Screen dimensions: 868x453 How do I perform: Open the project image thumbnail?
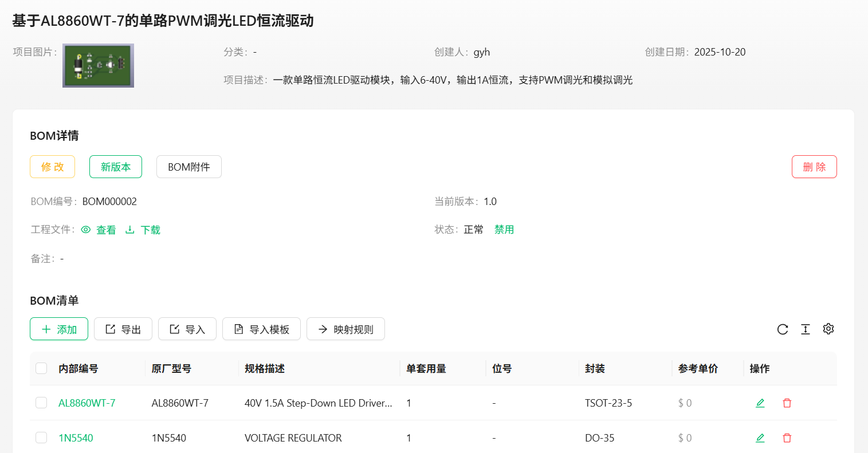click(98, 66)
